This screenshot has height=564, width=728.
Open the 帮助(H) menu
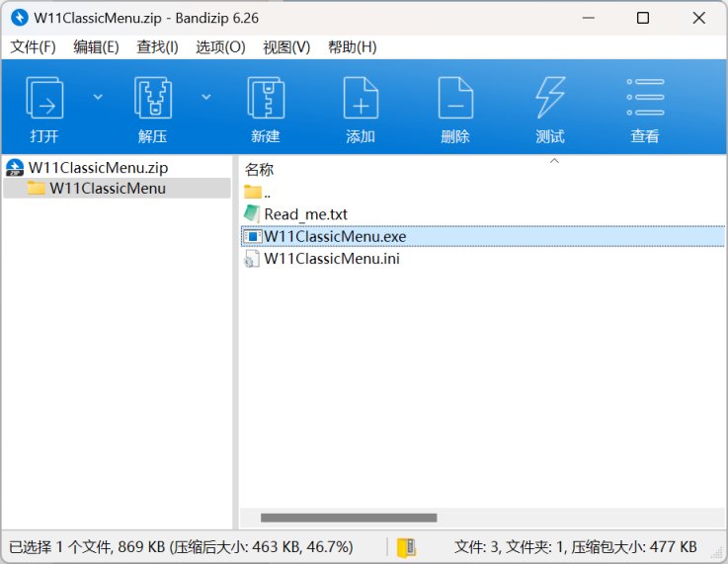pyautogui.click(x=353, y=46)
